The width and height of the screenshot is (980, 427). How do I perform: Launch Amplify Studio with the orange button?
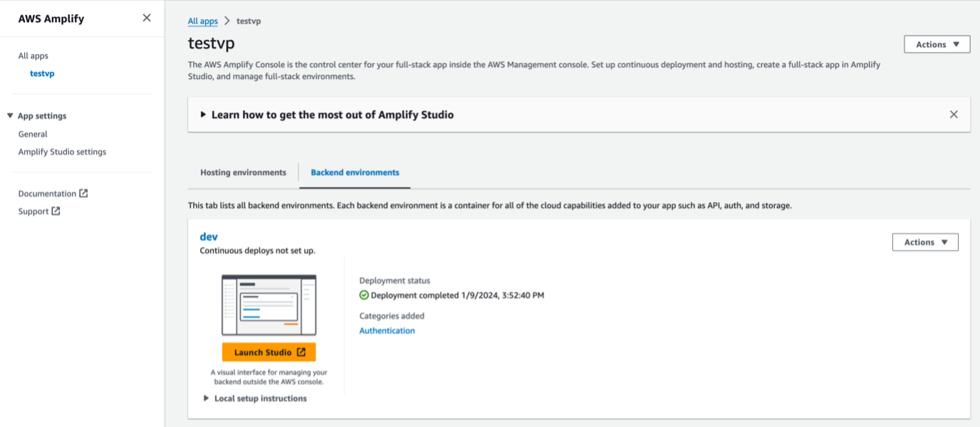pyautogui.click(x=269, y=352)
